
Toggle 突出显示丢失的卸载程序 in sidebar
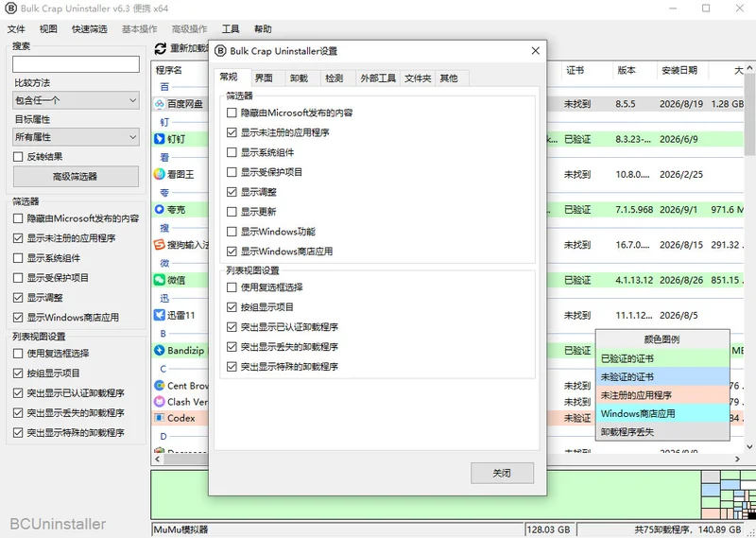(18, 413)
